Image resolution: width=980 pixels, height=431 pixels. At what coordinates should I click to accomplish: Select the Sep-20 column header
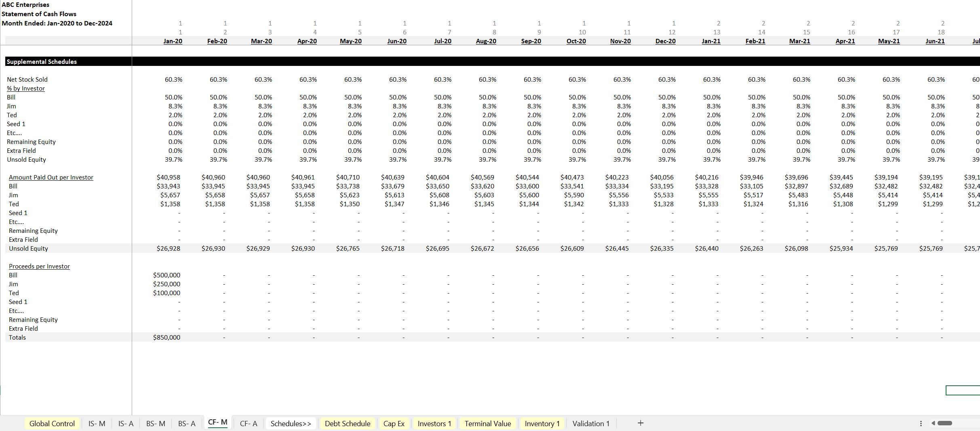tap(531, 41)
